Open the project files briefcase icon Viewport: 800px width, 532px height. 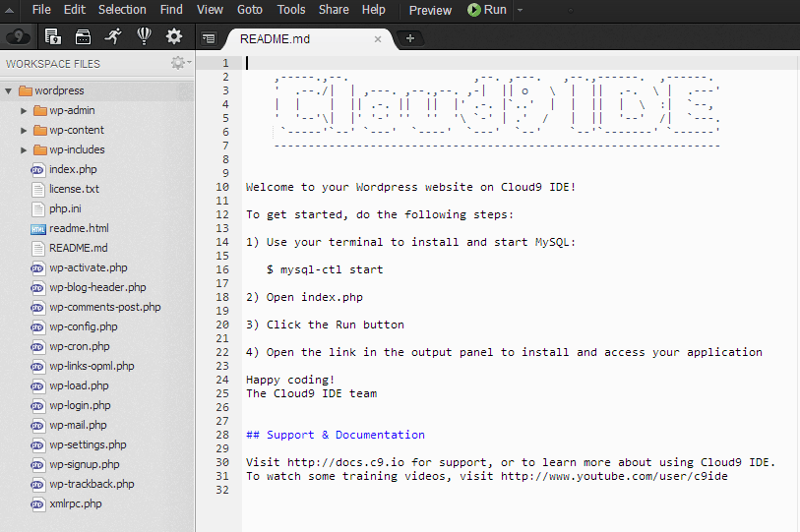[83, 36]
